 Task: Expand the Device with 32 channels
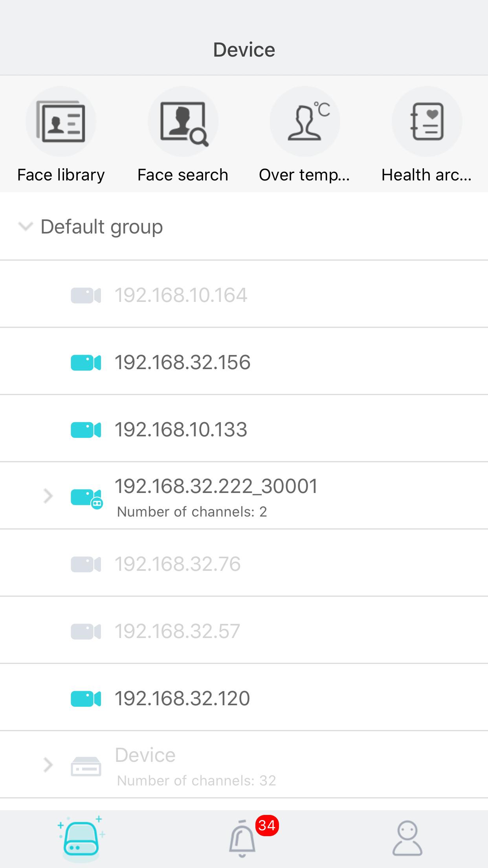pyautogui.click(x=48, y=765)
